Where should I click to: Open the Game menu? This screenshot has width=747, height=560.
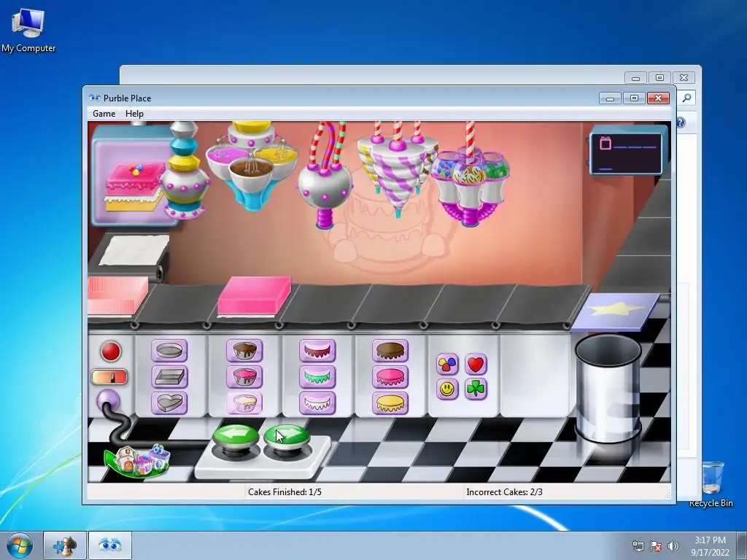(x=104, y=114)
